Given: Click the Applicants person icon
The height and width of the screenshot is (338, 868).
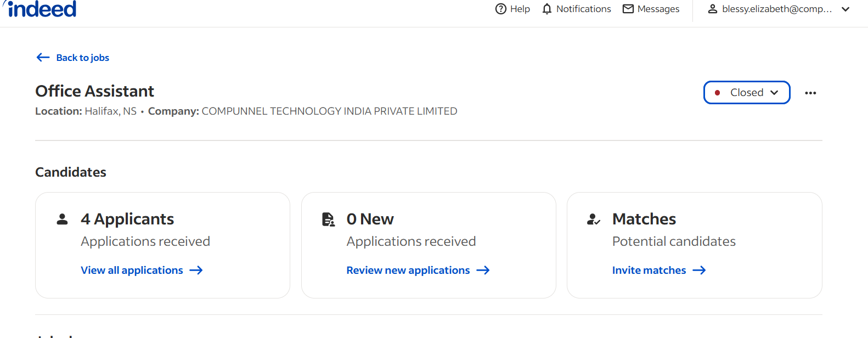Looking at the screenshot, I should 63,219.
